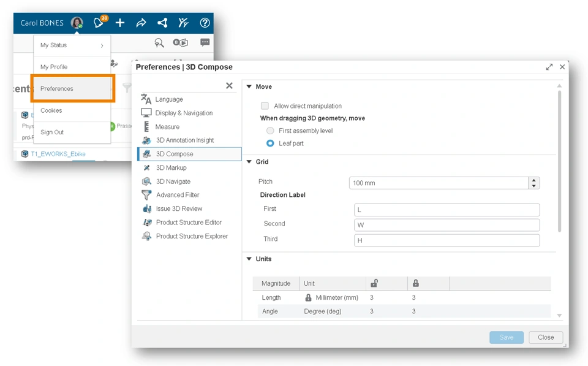The height and width of the screenshot is (366, 588).
Task: Click the search magnifier icon below top bar
Action: coord(159,43)
